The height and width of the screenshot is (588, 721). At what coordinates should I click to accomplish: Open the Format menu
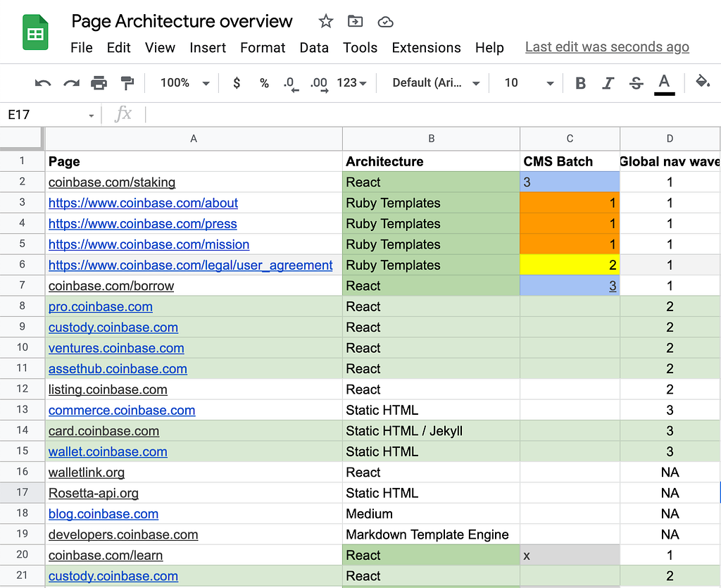tap(263, 48)
